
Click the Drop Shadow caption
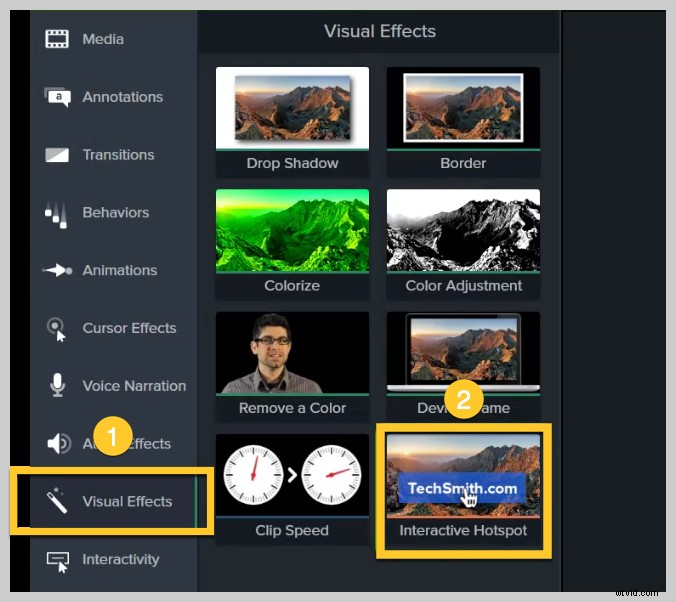[x=292, y=163]
